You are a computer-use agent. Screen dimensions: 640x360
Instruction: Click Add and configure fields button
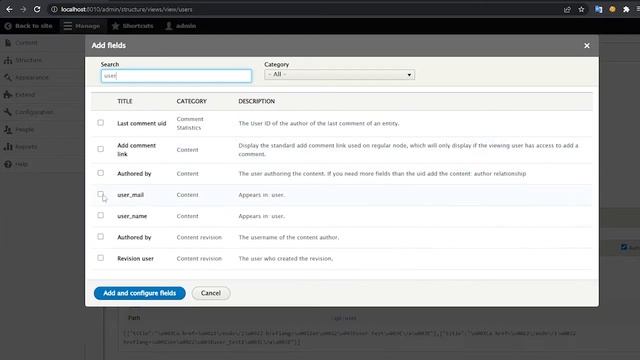pyautogui.click(x=140, y=293)
